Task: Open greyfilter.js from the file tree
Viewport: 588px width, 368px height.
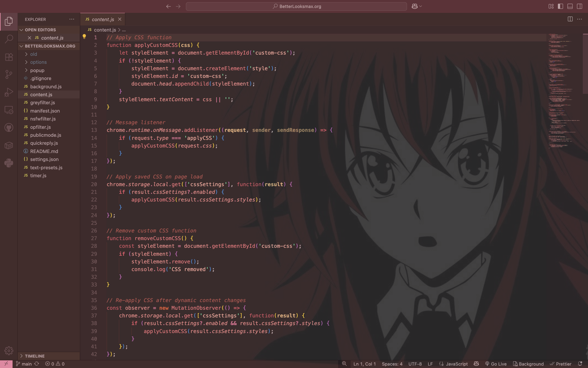Action: pos(49,102)
